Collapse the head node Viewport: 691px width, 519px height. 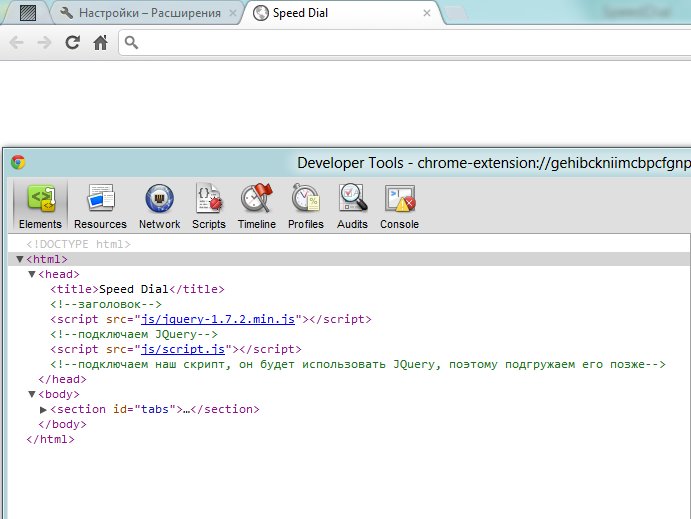32,274
